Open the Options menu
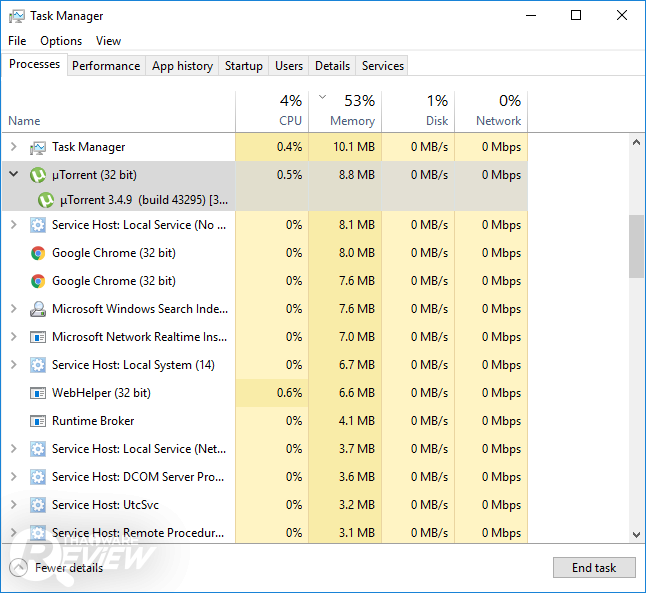Image resolution: width=646 pixels, height=593 pixels. click(x=61, y=41)
